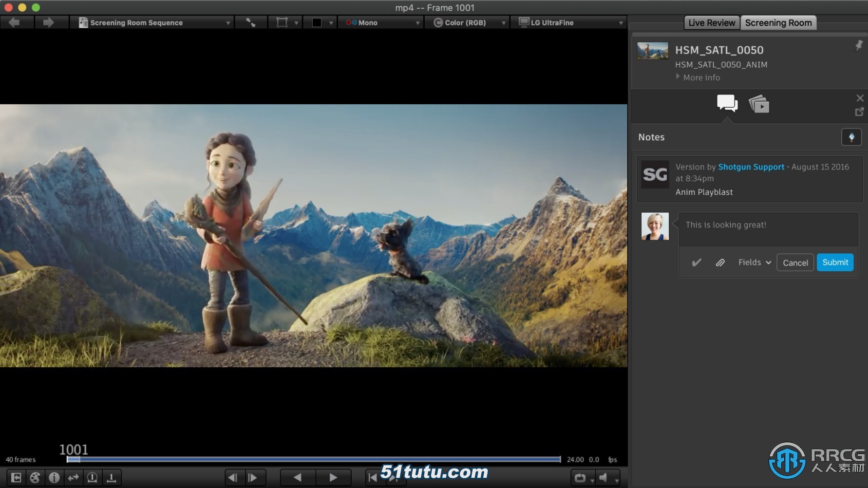Screen dimensions: 868x488
Task: Click the Anim Playblast description text
Action: coord(704,192)
